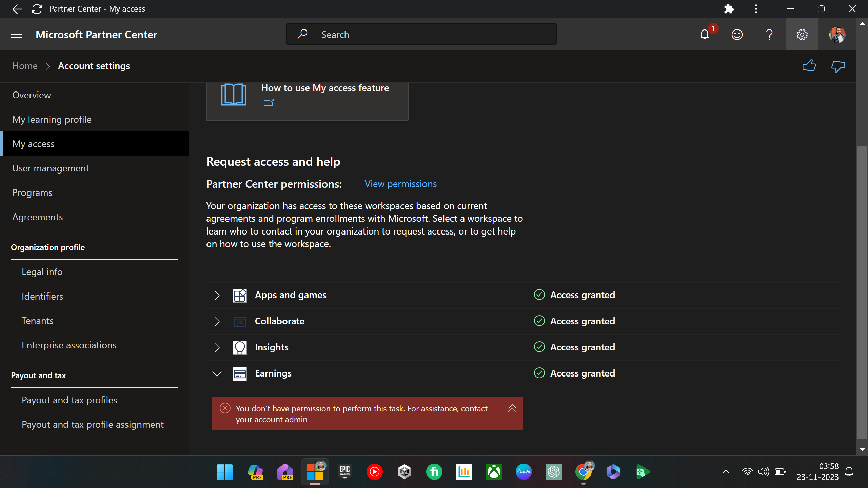Image resolution: width=868 pixels, height=488 pixels.
Task: Give thumbs up page feedback
Action: click(x=809, y=66)
